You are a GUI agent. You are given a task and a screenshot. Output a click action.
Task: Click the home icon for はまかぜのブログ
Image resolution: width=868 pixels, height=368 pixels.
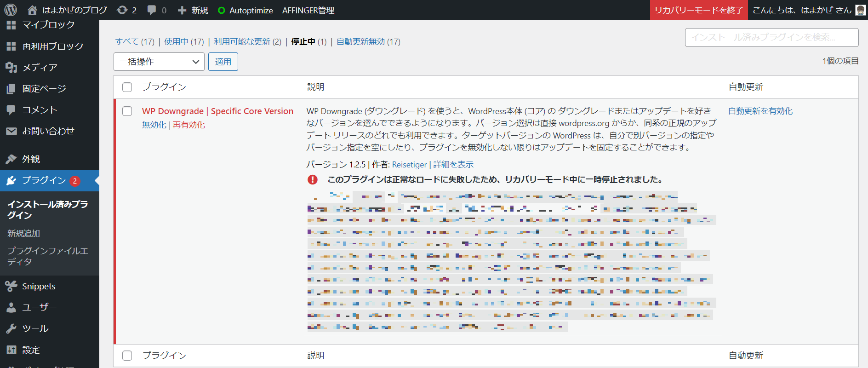[32, 10]
